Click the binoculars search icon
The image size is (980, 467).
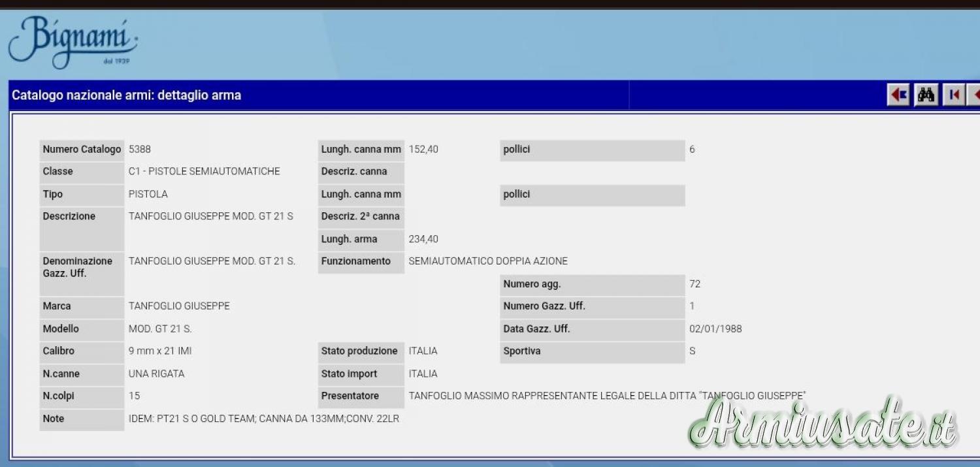pos(926,95)
